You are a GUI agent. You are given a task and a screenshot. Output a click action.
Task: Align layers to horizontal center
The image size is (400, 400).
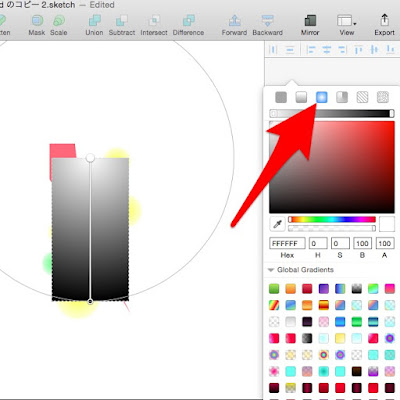[x=327, y=50]
